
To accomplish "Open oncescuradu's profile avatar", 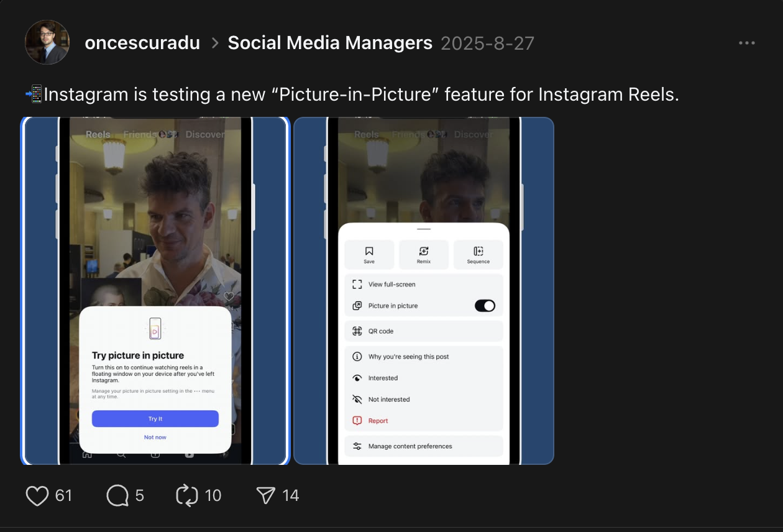I will point(47,43).
